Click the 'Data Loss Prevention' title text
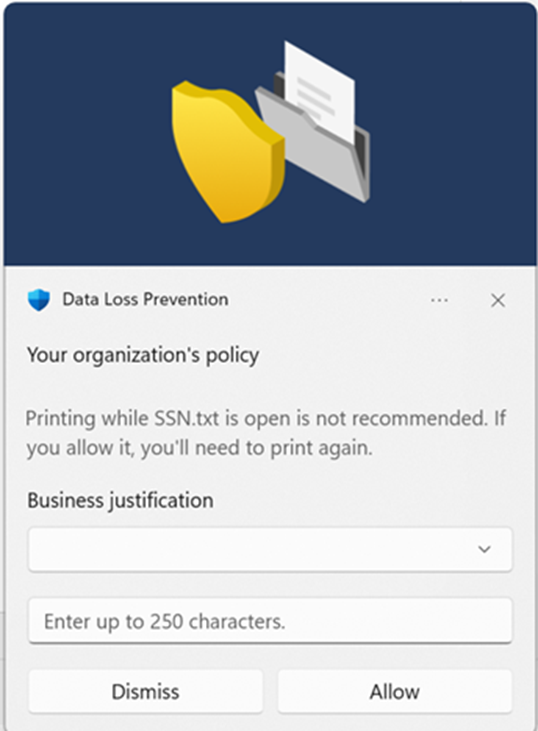The width and height of the screenshot is (538, 731). click(x=145, y=299)
